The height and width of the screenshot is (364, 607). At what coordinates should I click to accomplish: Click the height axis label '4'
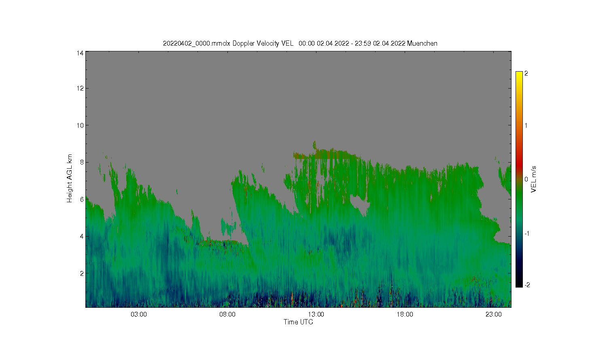82,236
